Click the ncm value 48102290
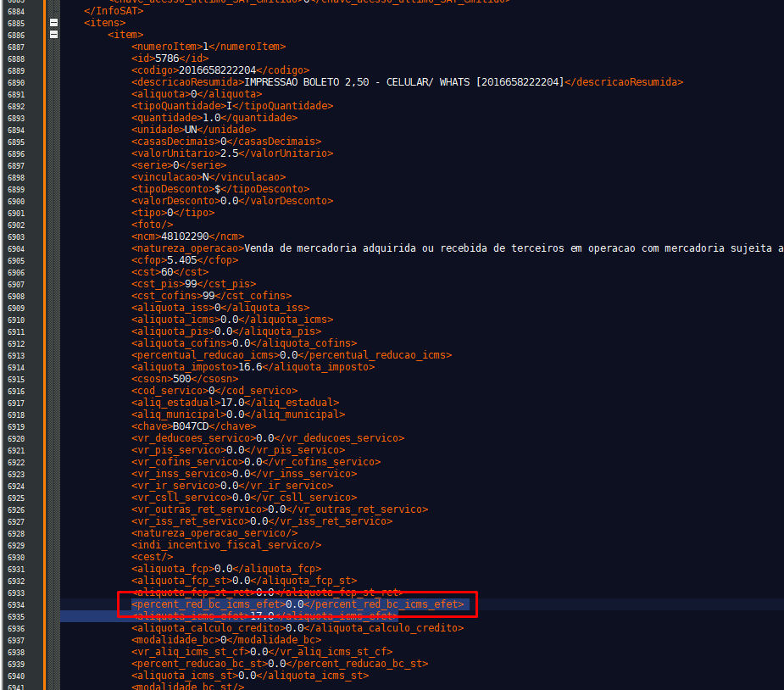 185,236
